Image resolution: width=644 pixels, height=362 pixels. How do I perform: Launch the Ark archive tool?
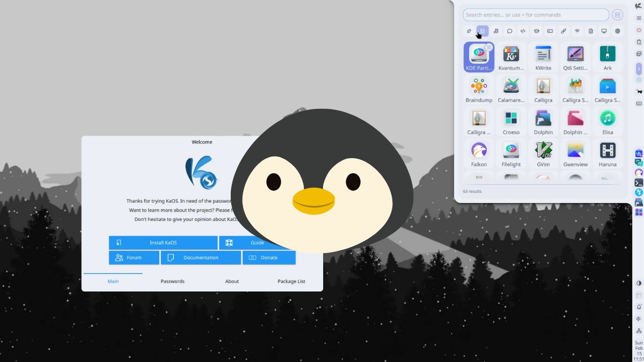pos(608,55)
